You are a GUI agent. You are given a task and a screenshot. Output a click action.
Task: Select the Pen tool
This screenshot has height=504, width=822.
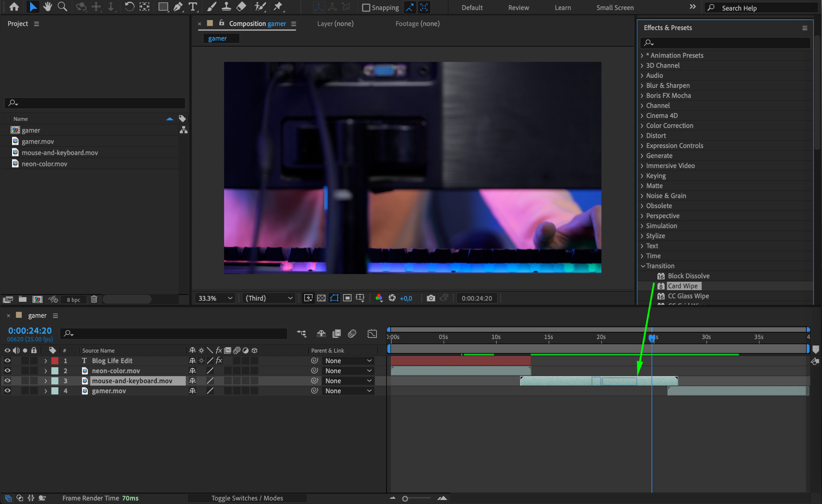178,7
